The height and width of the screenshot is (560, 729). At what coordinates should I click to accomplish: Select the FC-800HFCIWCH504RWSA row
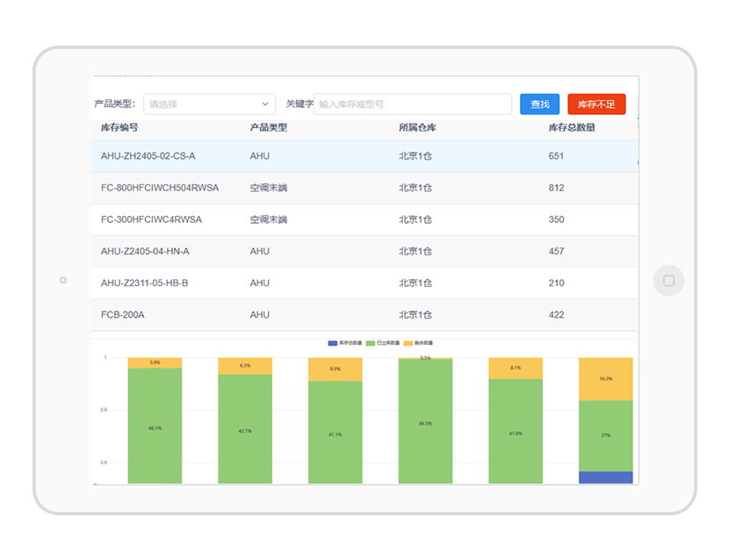point(160,188)
